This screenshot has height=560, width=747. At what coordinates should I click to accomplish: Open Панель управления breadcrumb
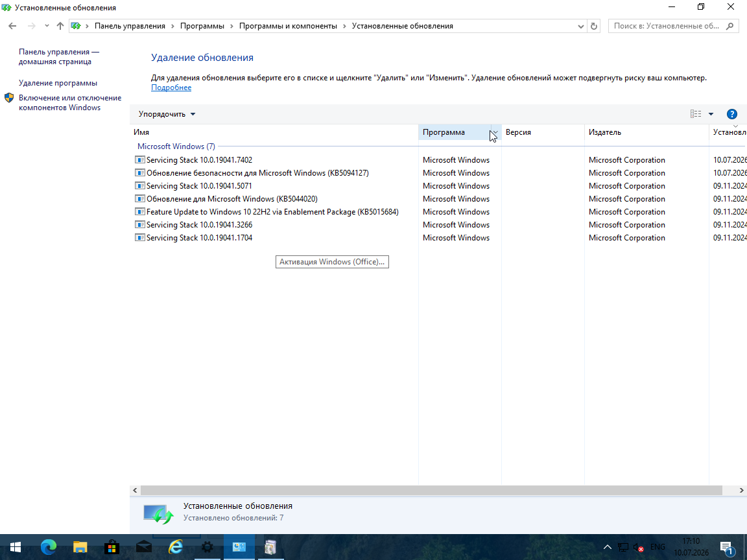pyautogui.click(x=130, y=26)
